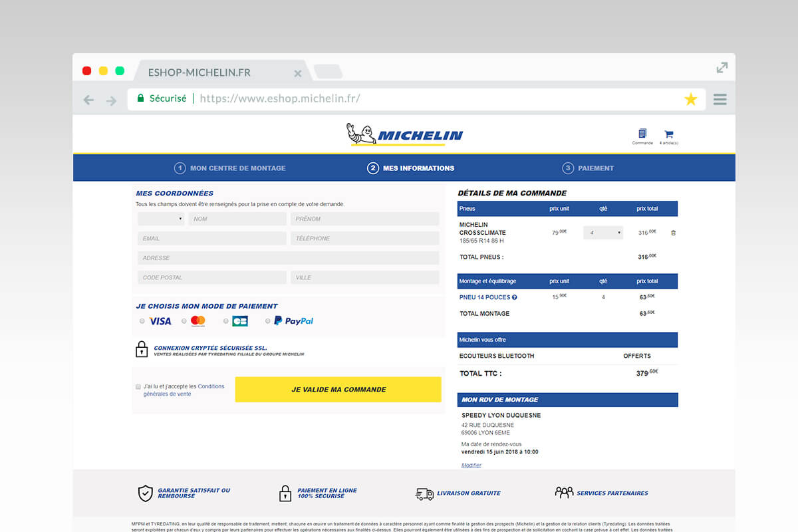Open the browser hamburger menu
This screenshot has width=798, height=532.
720,100
